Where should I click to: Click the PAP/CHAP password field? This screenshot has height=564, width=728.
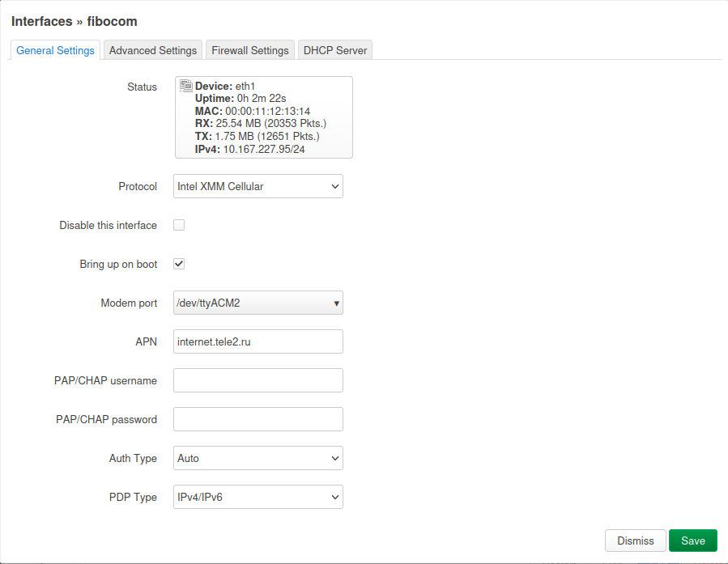coord(258,419)
